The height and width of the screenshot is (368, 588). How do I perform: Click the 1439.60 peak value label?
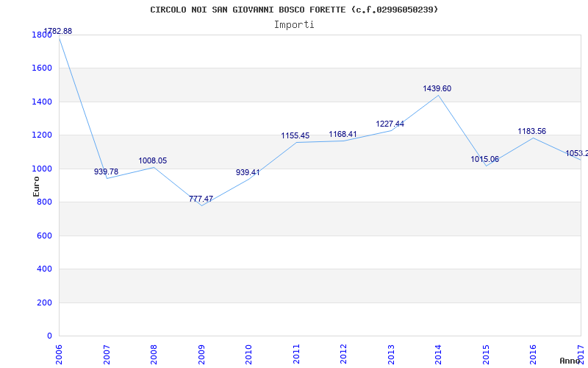437,88
